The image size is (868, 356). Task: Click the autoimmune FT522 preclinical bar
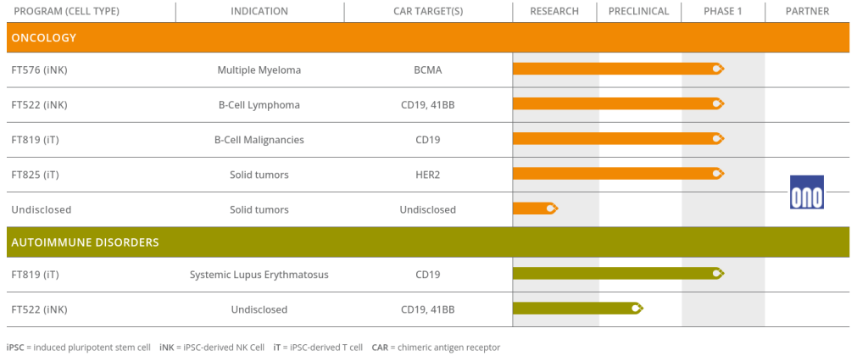[575, 309]
